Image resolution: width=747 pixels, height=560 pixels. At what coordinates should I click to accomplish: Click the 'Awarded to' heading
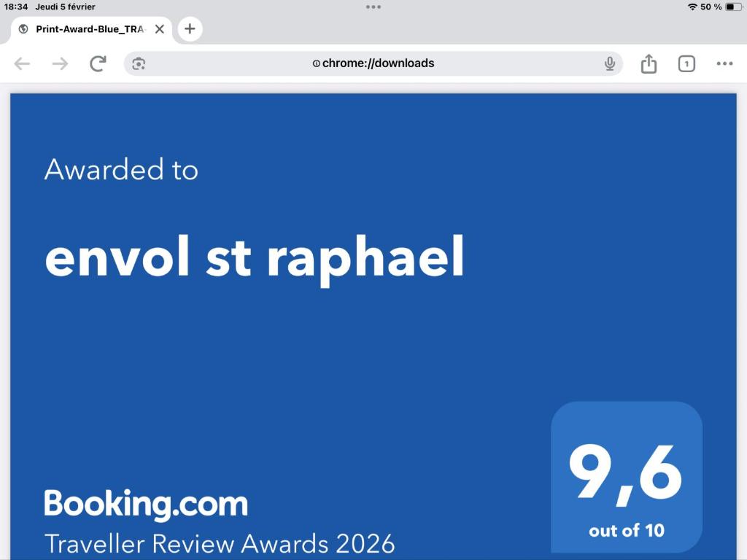click(x=121, y=169)
